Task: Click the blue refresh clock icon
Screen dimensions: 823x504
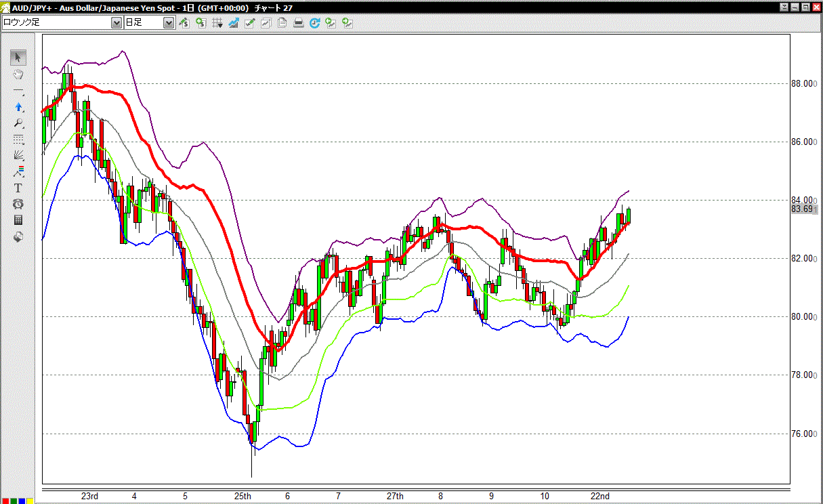Action: (314, 23)
